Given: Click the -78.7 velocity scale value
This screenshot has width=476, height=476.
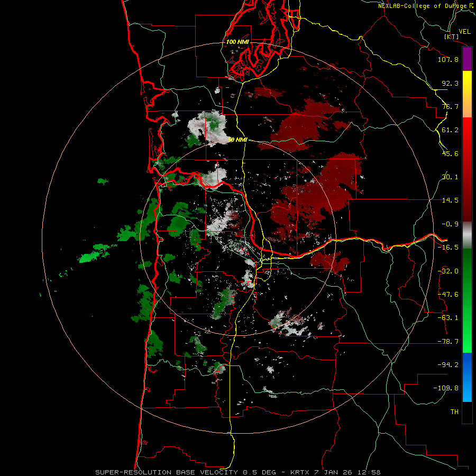Looking at the screenshot, I should pyautogui.click(x=448, y=342).
